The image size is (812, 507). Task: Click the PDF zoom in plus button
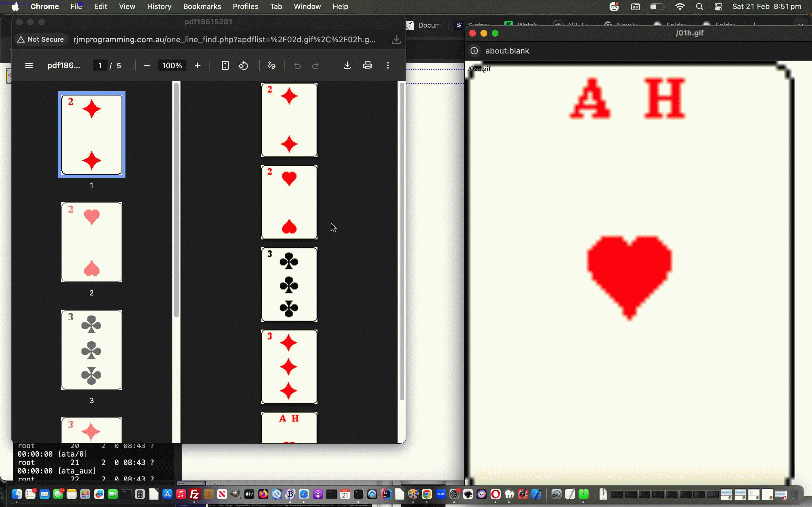(198, 65)
